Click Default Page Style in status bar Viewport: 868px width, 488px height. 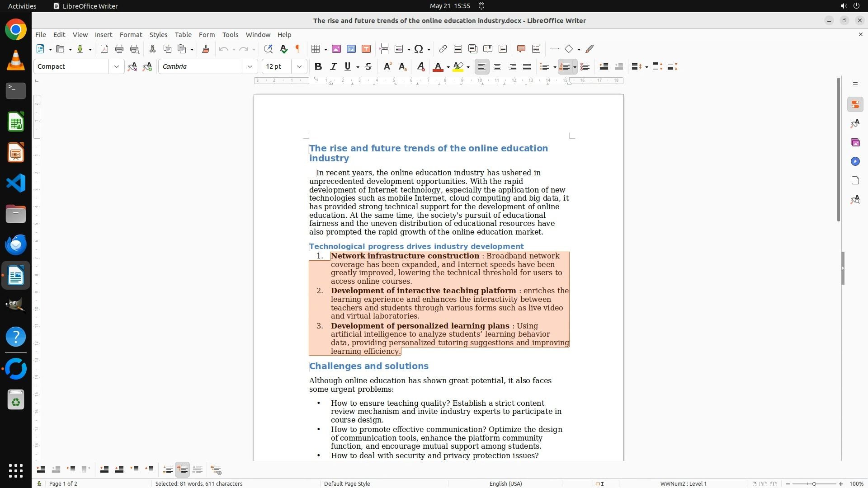[x=347, y=483]
